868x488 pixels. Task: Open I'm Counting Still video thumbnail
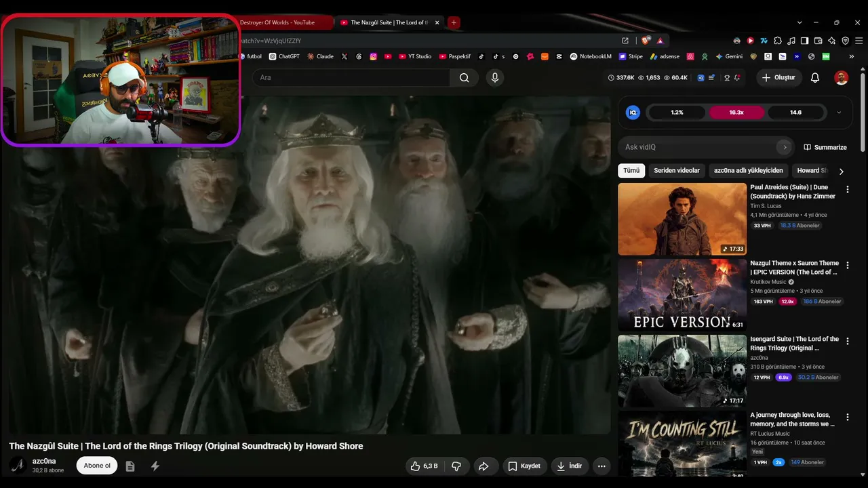(x=682, y=445)
